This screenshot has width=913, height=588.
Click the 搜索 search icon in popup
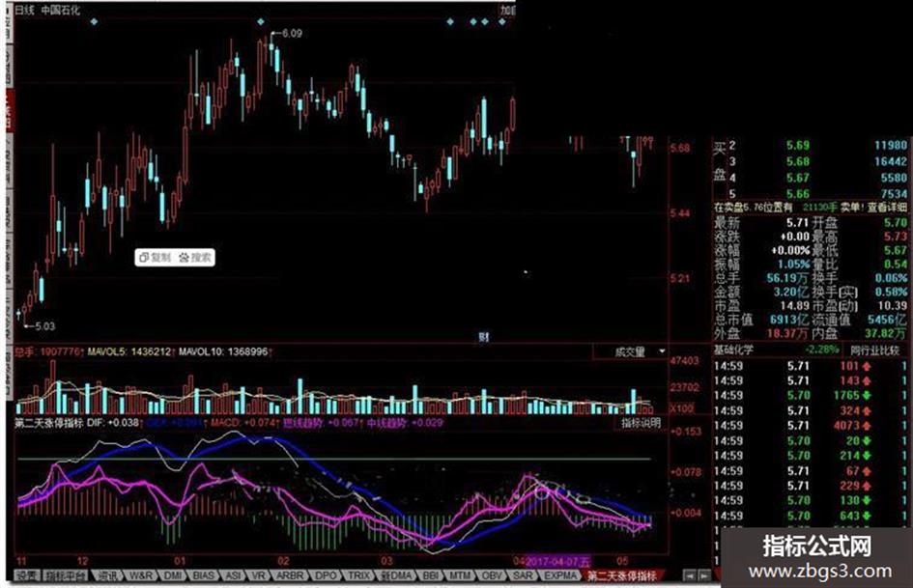184,258
